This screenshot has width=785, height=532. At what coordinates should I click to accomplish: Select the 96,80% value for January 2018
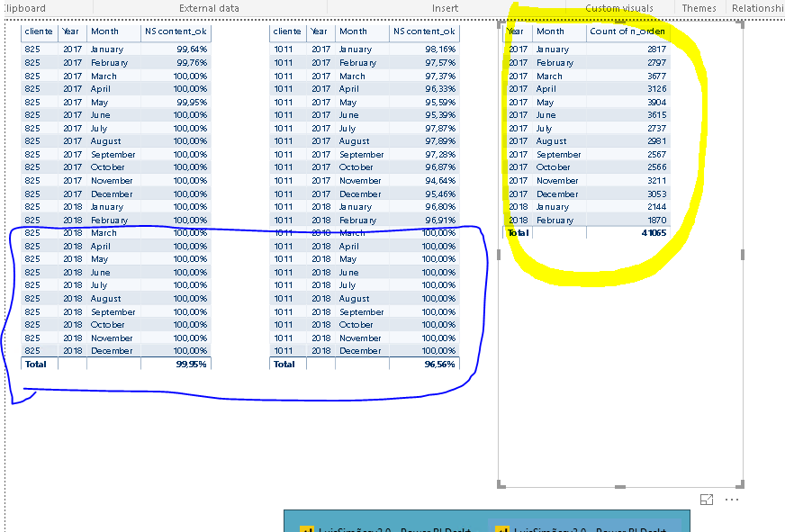pos(440,207)
